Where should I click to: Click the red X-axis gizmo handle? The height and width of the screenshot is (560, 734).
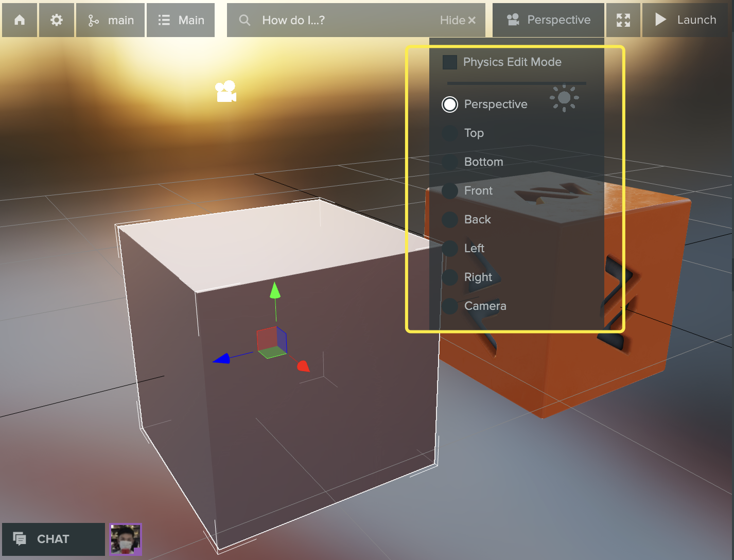[x=303, y=365]
